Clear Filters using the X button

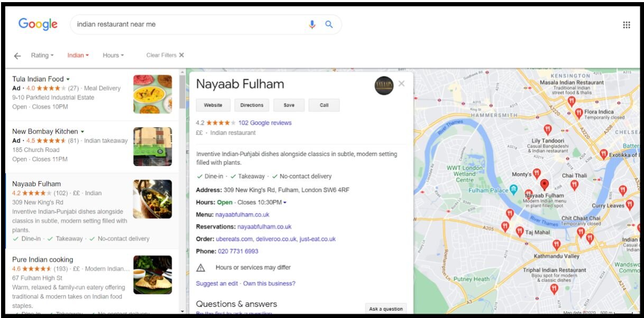click(x=181, y=55)
